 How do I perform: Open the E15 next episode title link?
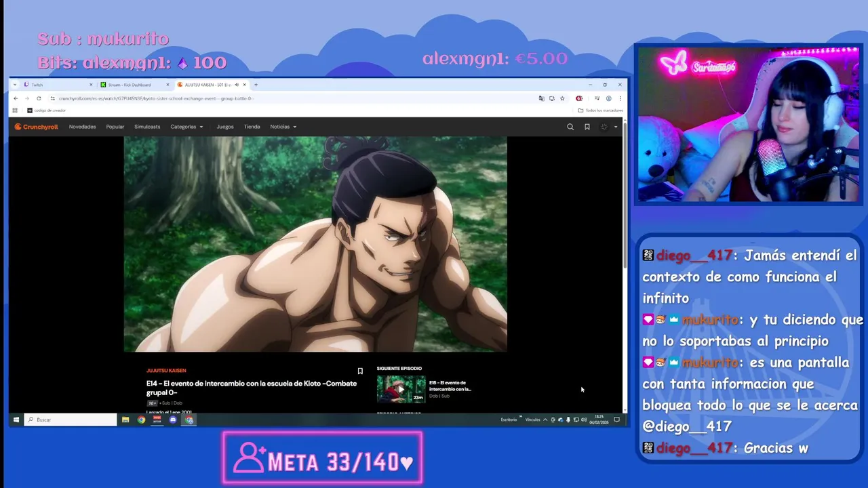click(x=450, y=386)
